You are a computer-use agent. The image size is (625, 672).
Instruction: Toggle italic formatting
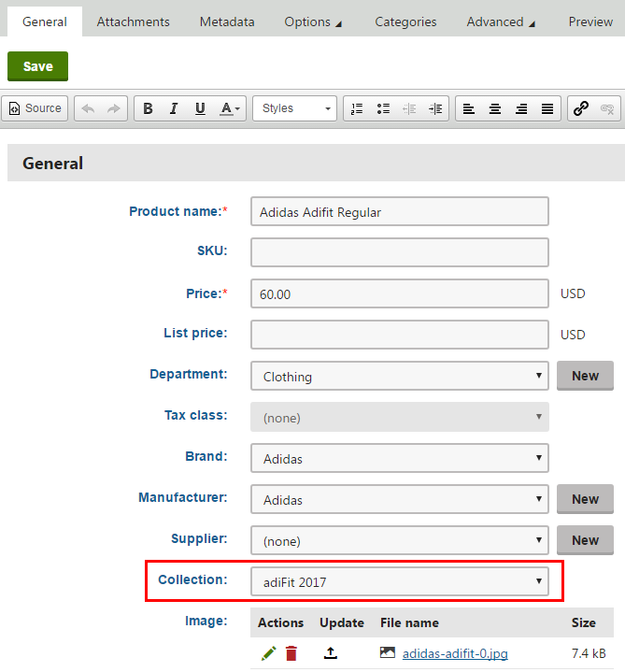click(174, 108)
